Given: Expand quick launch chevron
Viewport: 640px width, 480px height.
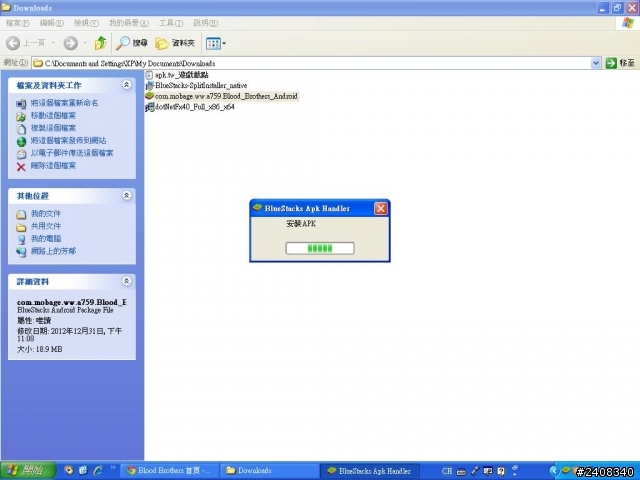Looking at the screenshot, I should (113, 468).
